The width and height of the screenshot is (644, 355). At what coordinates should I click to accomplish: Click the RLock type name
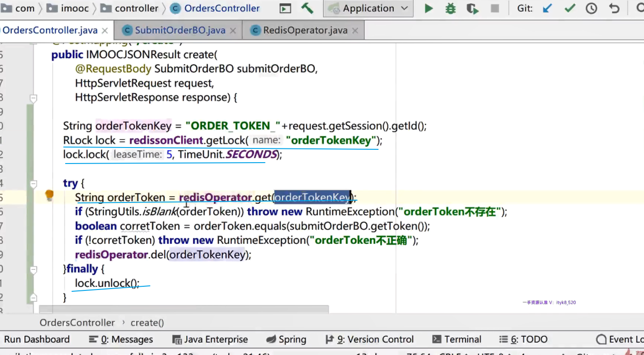tap(78, 140)
